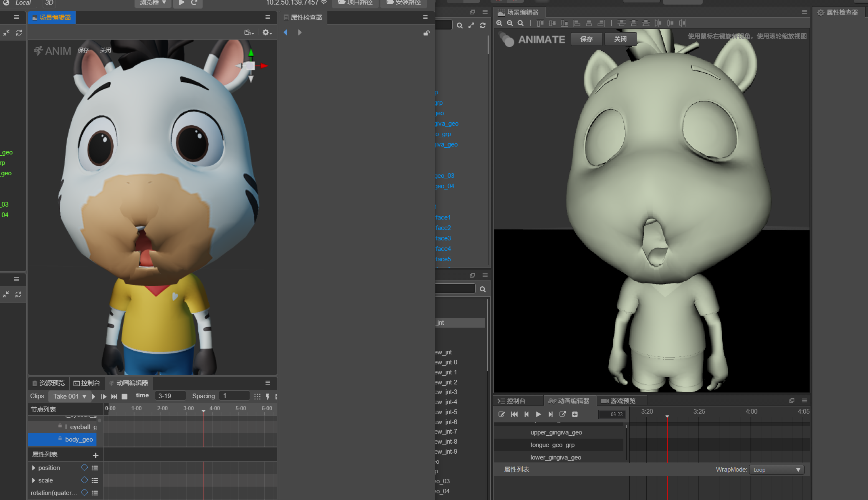Open the WrapMode Loop dropdown
The width and height of the screenshot is (868, 500).
click(777, 470)
